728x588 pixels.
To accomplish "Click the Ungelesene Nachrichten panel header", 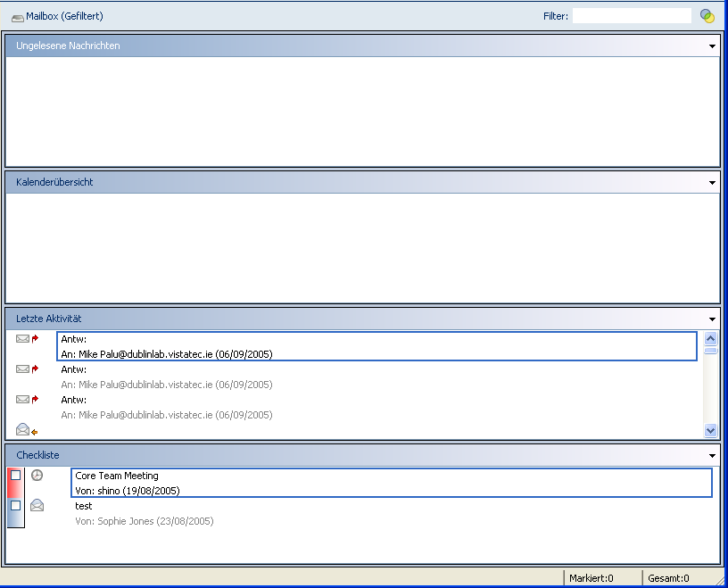I will [x=362, y=46].
